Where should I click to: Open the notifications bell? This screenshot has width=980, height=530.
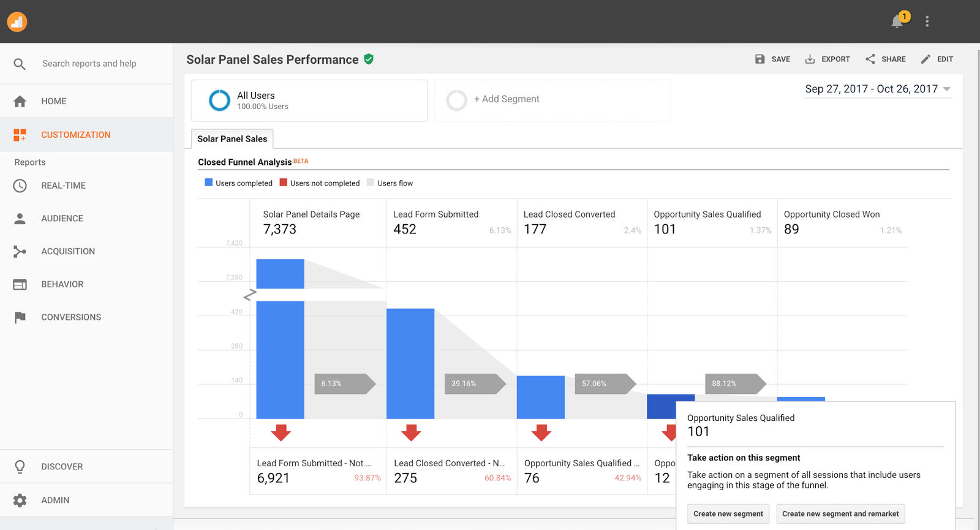pos(897,21)
